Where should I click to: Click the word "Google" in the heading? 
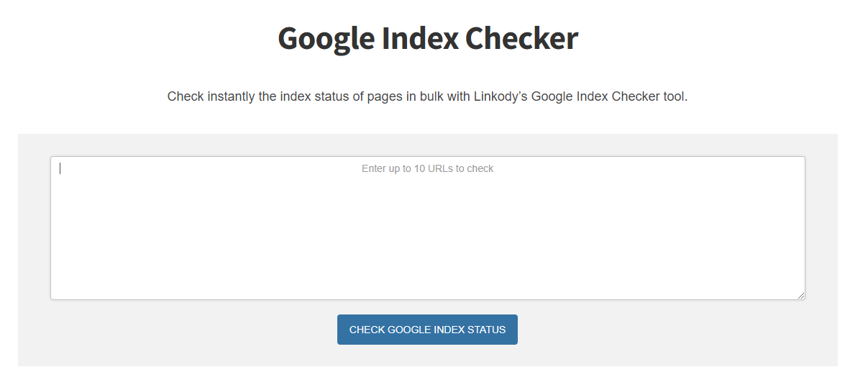point(326,38)
